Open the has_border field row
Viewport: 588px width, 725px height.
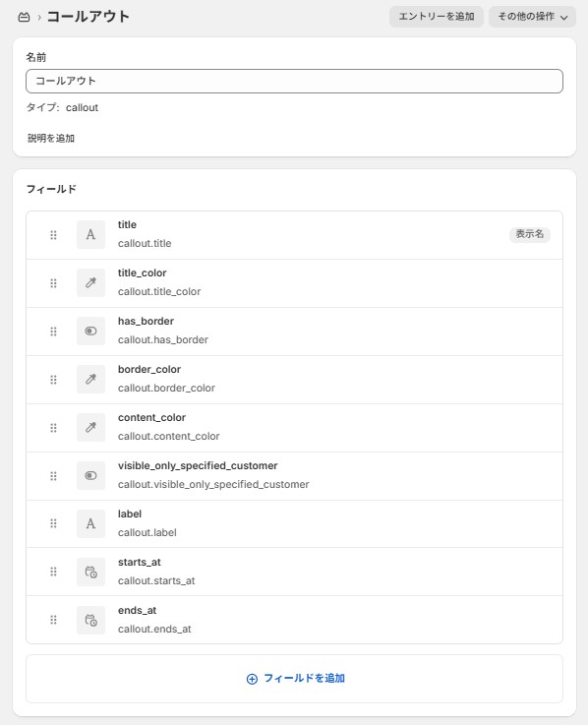(x=294, y=332)
